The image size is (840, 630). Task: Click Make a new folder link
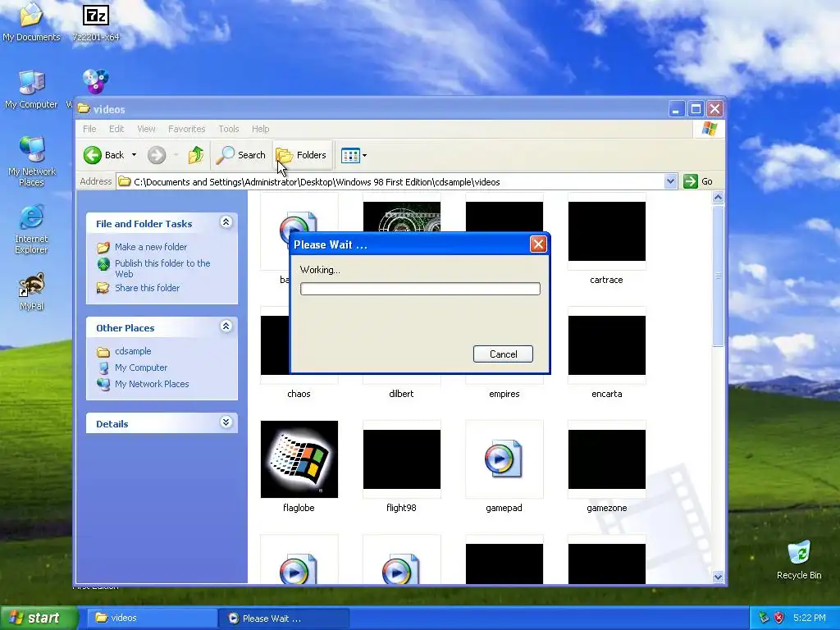[x=151, y=247]
